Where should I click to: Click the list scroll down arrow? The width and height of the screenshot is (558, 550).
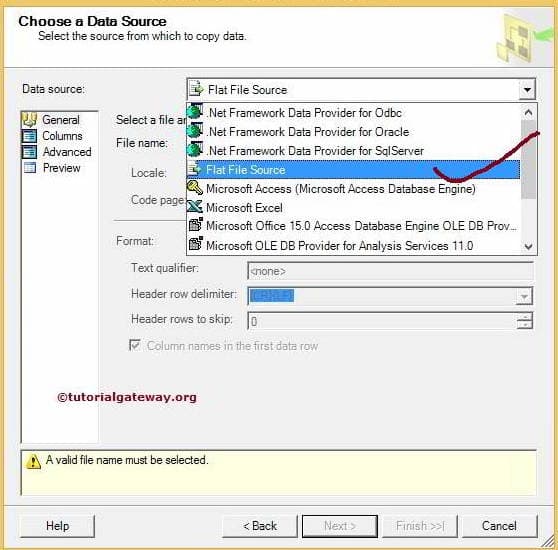[528, 246]
